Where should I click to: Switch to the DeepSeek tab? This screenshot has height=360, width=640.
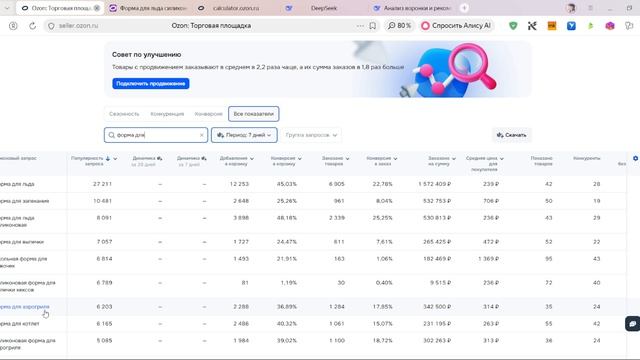(323, 8)
